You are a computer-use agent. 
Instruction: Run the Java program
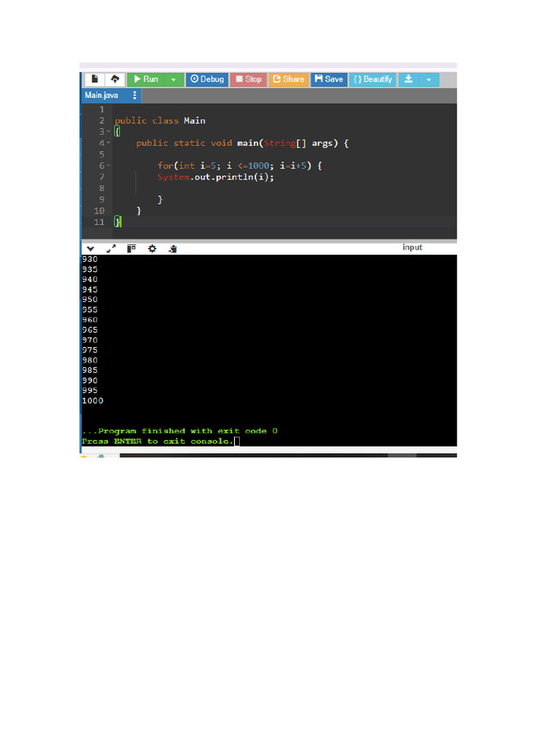(146, 79)
